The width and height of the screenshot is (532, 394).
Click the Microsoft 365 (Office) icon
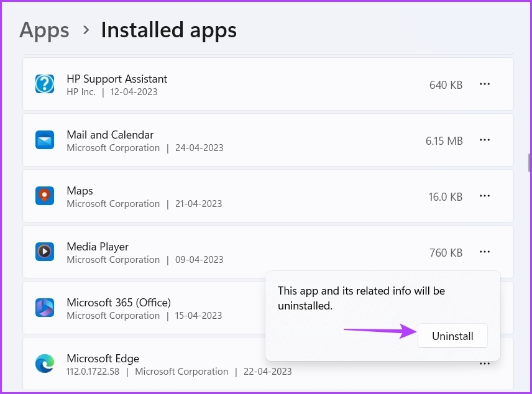pyautogui.click(x=45, y=308)
